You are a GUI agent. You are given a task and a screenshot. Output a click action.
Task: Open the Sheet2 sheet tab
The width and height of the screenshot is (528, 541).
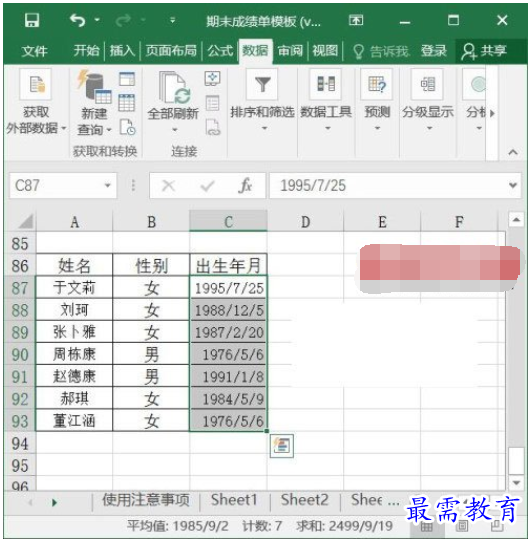304,500
